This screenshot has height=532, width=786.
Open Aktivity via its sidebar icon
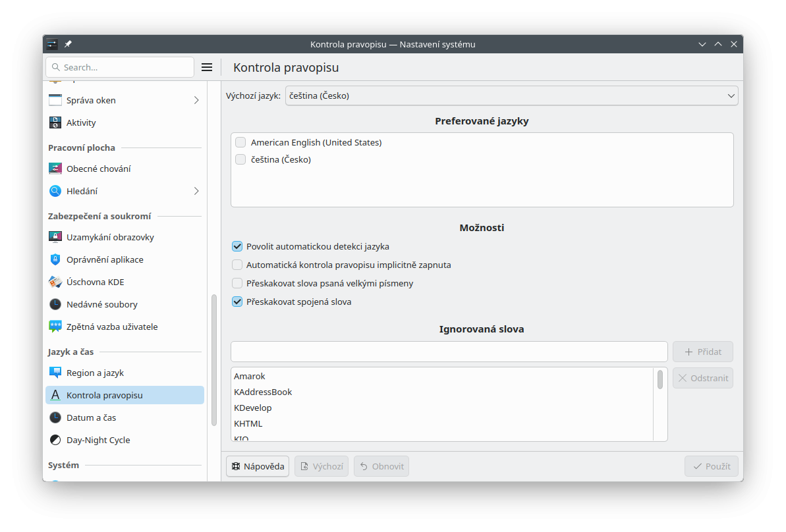coord(55,122)
